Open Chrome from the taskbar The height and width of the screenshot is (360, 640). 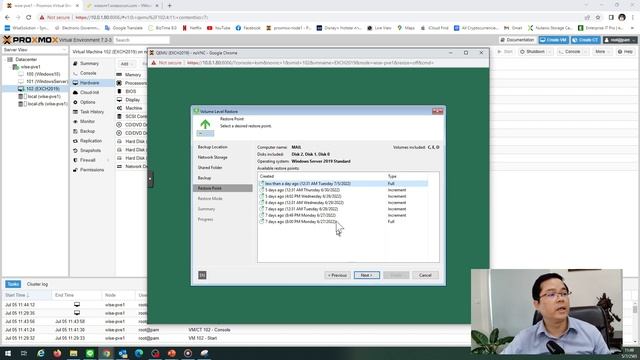[106, 353]
